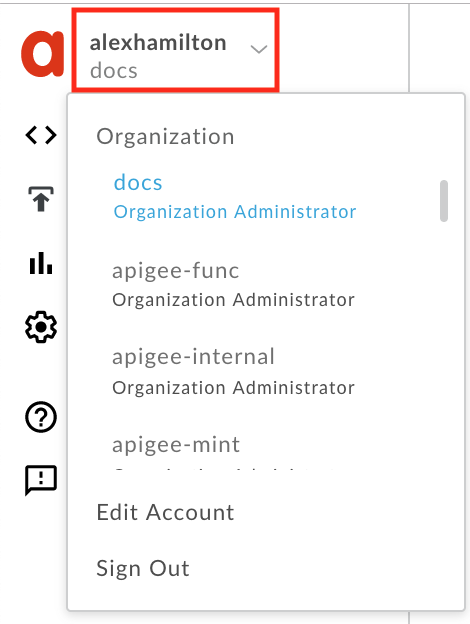Open the Help question mark icon
The image size is (470, 624).
[x=41, y=417]
